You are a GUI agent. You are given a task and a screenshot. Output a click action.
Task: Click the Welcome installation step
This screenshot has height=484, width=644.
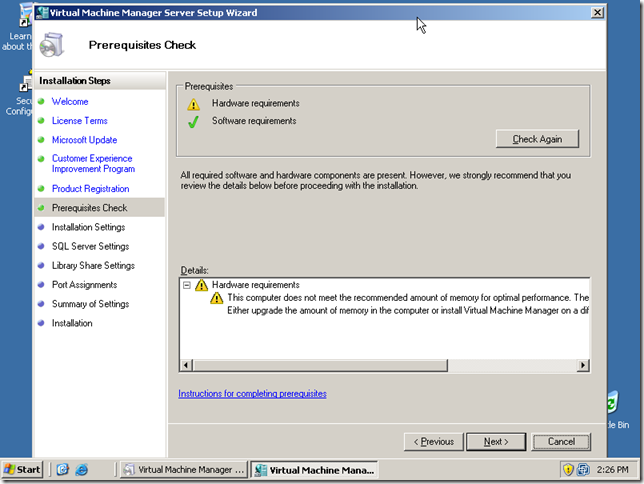coord(70,101)
